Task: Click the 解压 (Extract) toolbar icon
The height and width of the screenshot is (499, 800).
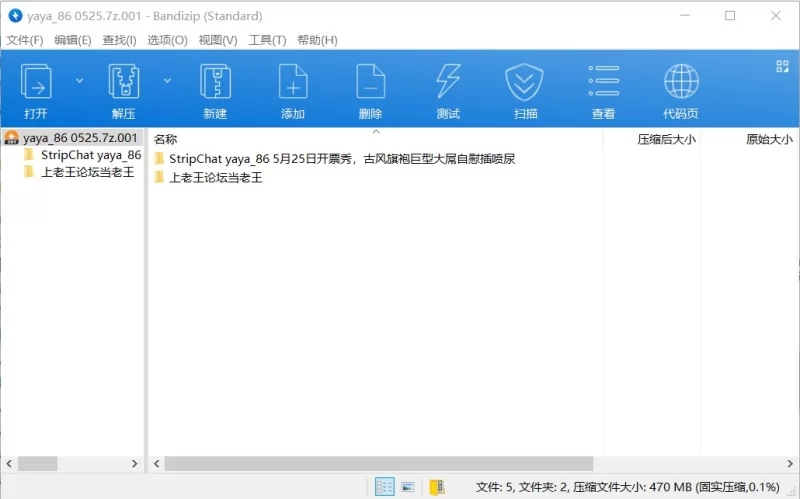Action: point(124,82)
